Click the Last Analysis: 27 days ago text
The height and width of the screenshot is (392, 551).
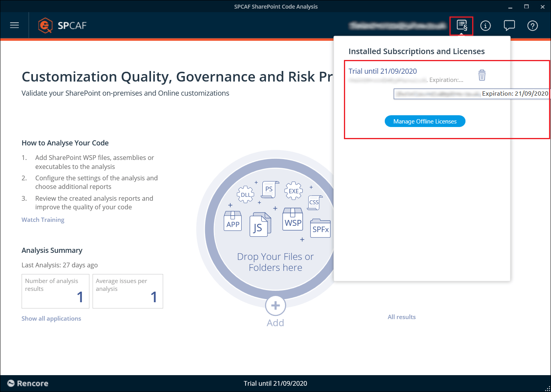(x=60, y=265)
